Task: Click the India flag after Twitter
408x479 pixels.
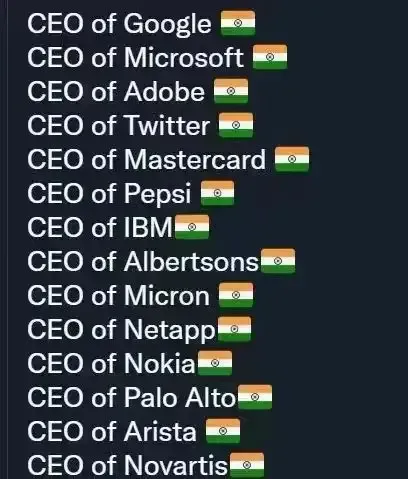Action: pyautogui.click(x=236, y=125)
